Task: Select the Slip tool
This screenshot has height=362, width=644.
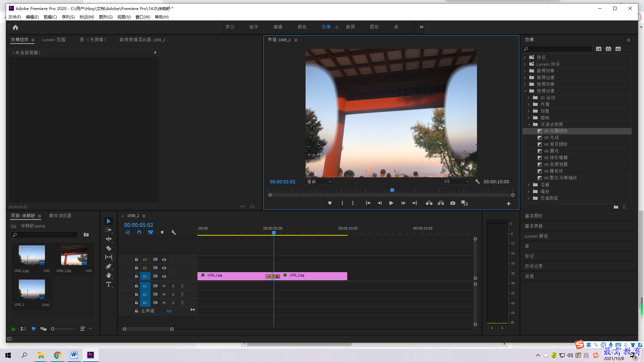Action: pos(109,257)
